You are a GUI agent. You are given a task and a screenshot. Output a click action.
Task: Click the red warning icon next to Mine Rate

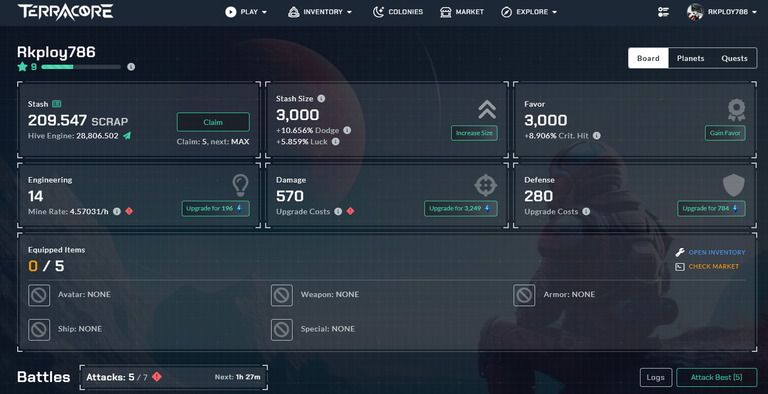(129, 211)
